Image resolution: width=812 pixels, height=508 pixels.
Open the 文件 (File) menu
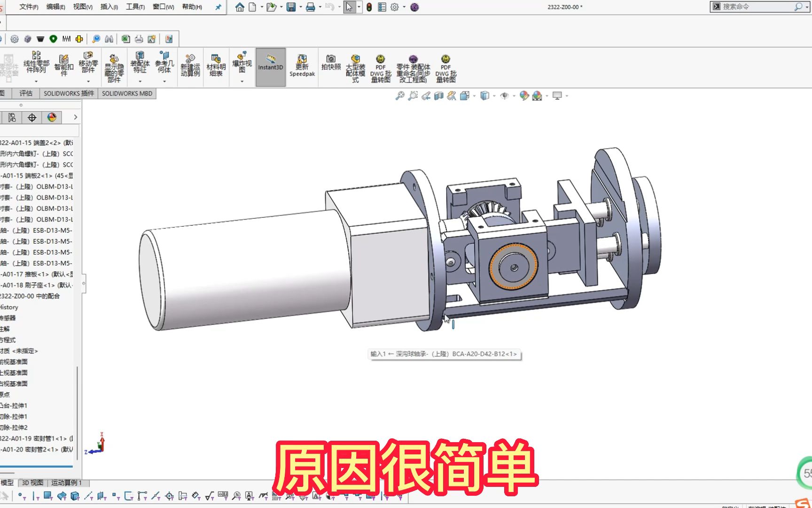click(x=29, y=7)
